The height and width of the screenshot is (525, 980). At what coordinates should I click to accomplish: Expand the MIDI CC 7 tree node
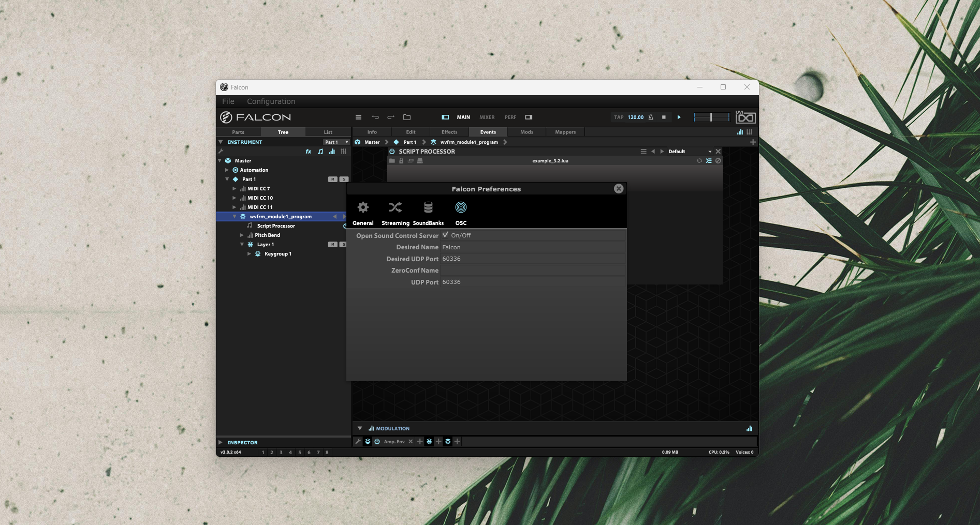click(x=235, y=189)
